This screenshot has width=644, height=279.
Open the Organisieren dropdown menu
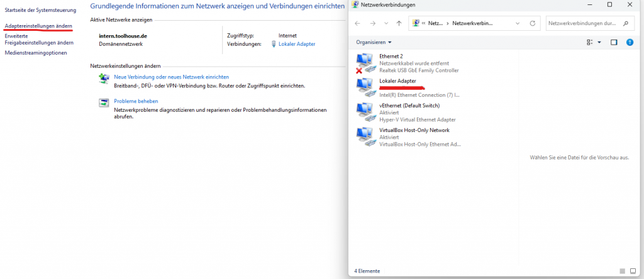374,42
